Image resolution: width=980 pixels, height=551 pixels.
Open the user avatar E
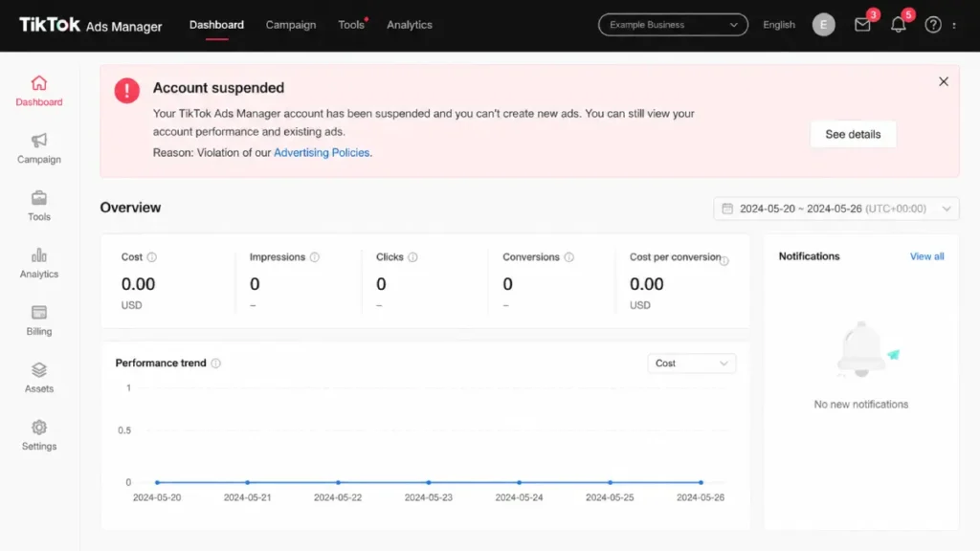[x=824, y=25]
